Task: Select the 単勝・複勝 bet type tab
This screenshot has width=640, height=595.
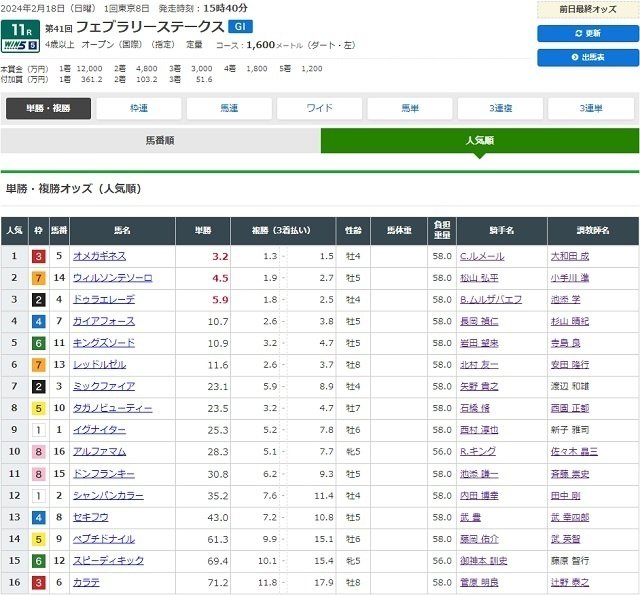Action: point(48,108)
